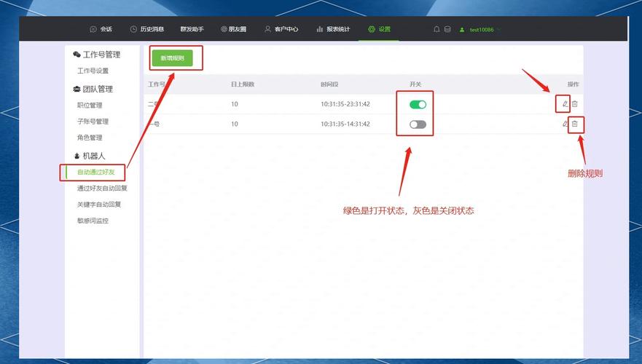Click the 开关 column header
Screen dimensions: 642x364
point(415,84)
